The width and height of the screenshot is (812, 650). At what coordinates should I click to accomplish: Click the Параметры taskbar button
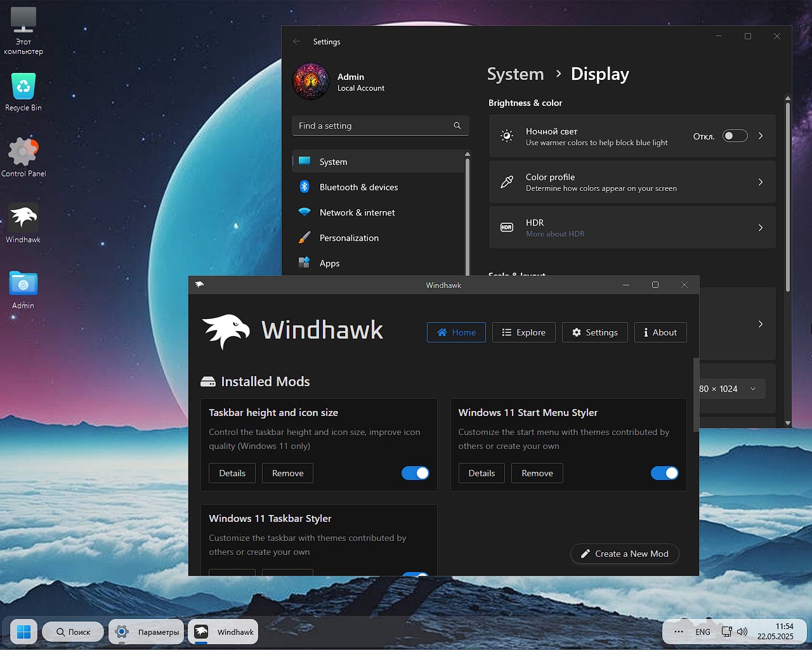point(147,632)
